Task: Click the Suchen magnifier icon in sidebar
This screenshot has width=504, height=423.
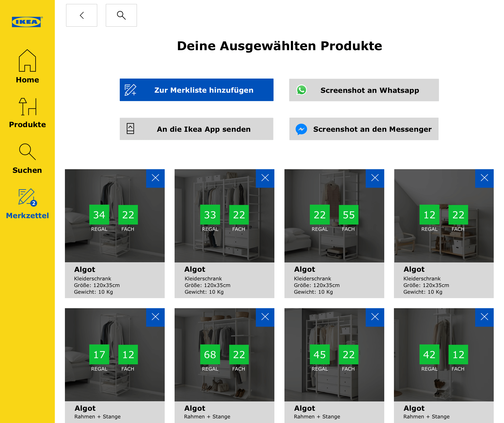Action: tap(27, 152)
